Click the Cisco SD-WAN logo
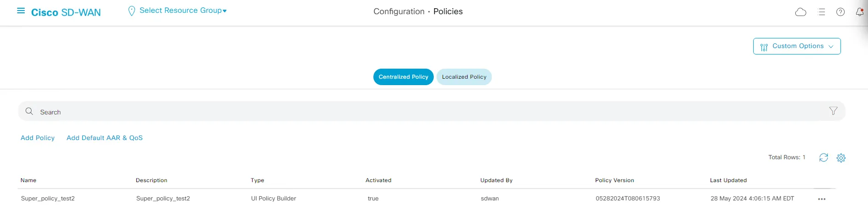Image resolution: width=868 pixels, height=216 pixels. [x=66, y=12]
